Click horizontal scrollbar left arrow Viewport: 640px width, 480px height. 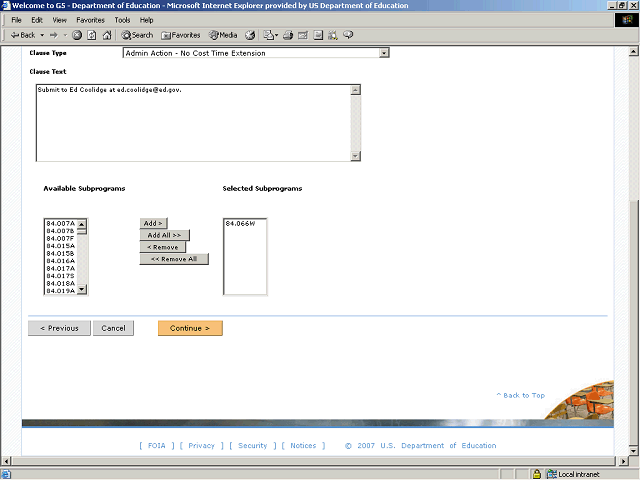[x=6, y=461]
